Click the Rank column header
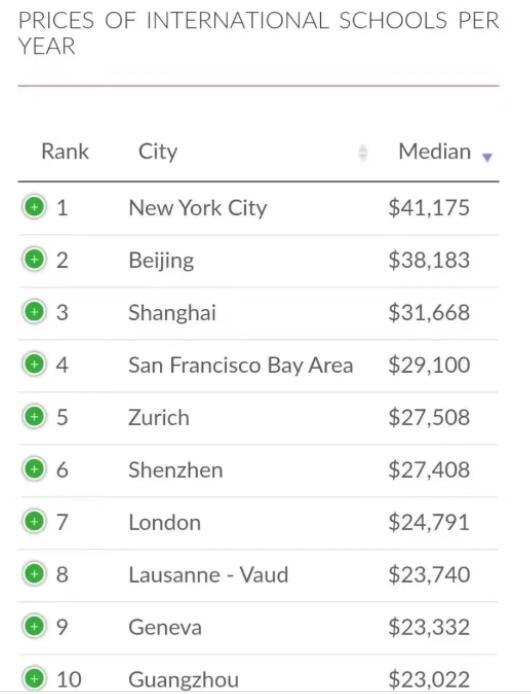Screen dimensions: 531x694 click(x=65, y=151)
